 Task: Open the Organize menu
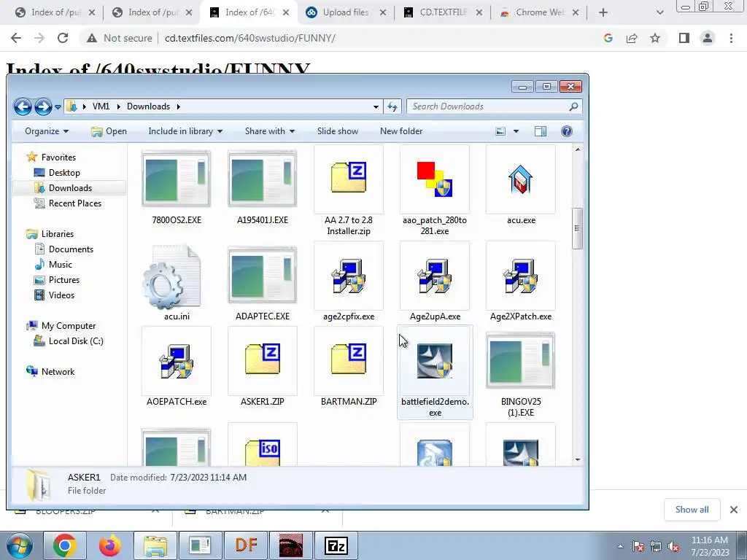(47, 131)
